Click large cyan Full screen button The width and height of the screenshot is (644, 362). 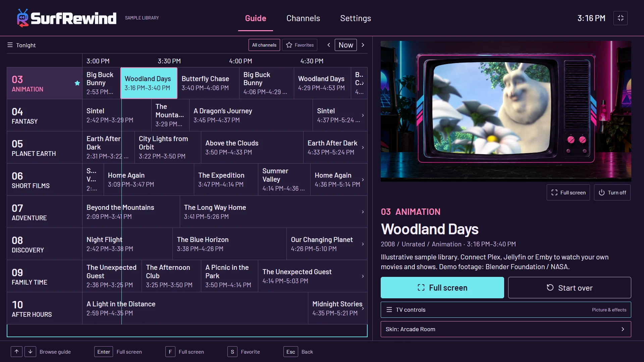pyautogui.click(x=442, y=288)
